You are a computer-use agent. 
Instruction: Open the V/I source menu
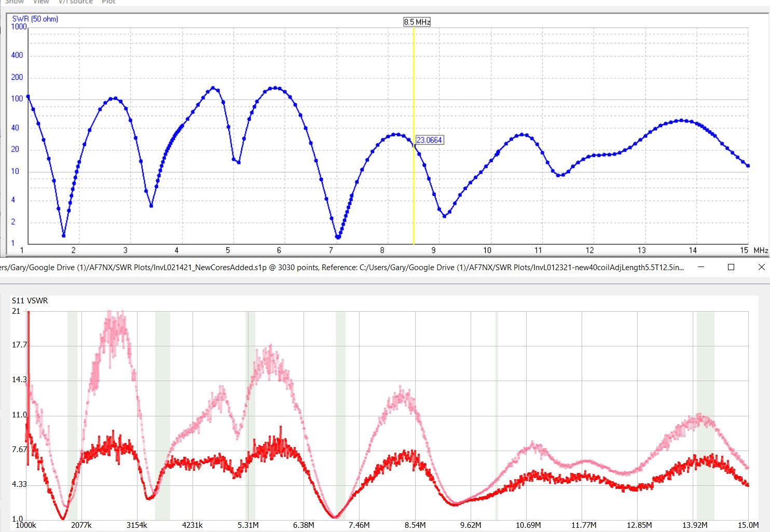pyautogui.click(x=75, y=2)
